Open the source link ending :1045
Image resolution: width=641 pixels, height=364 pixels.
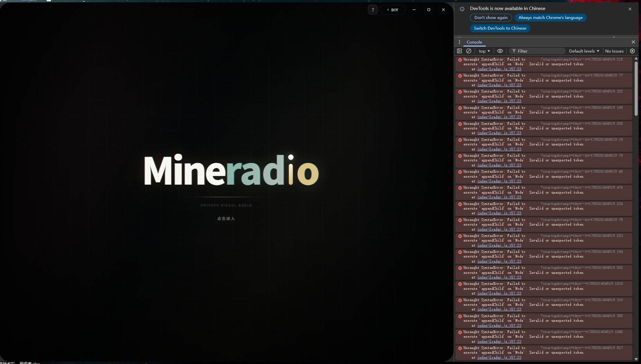tap(582, 332)
